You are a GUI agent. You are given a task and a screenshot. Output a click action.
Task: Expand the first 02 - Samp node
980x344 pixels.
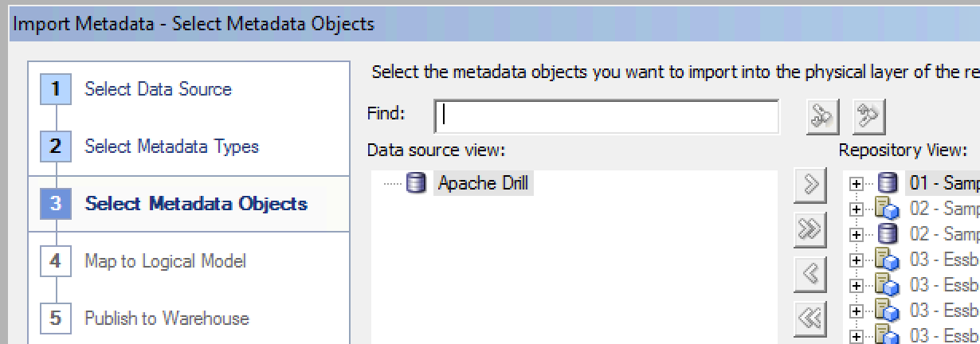click(857, 209)
